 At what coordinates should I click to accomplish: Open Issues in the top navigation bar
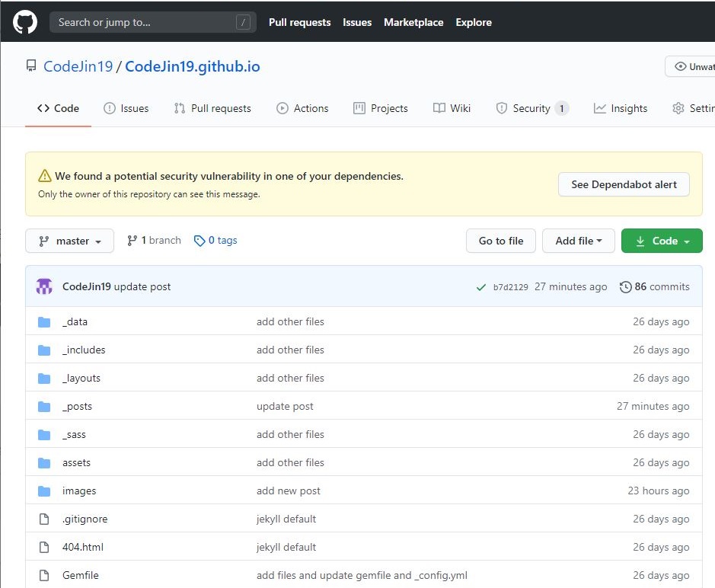point(357,22)
